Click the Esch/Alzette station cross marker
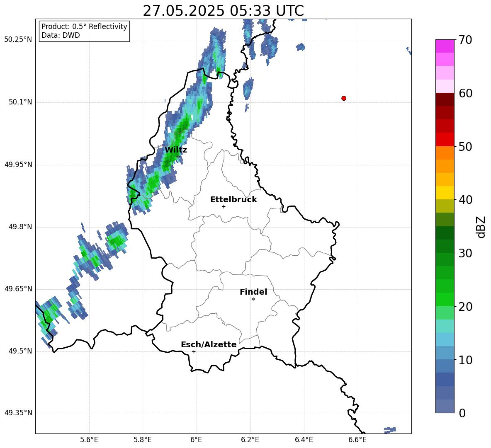491x448 pixels. coord(194,351)
